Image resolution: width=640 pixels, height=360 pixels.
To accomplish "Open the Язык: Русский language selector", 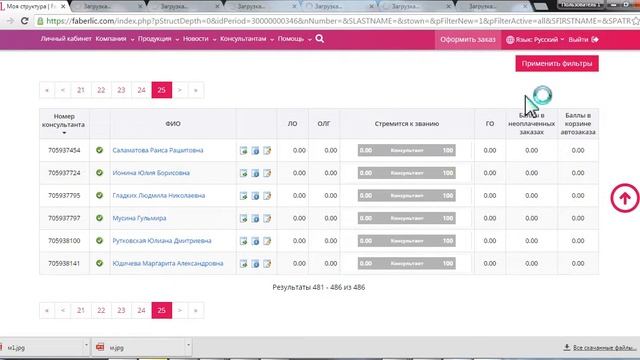I will [535, 40].
